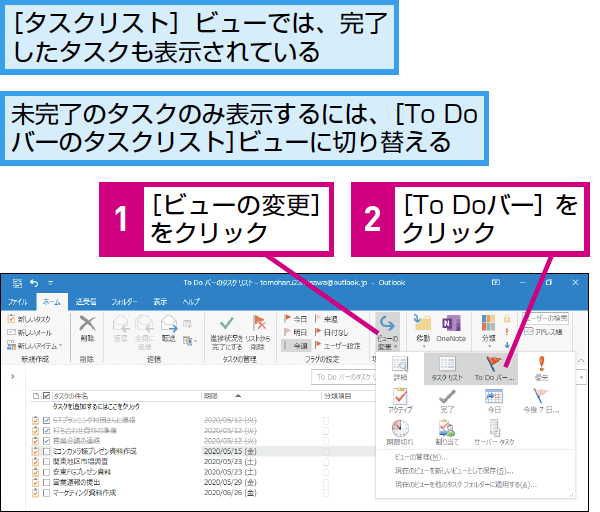The width and height of the screenshot is (600, 512).
Task: Tick the マーケティング資料作成 task checkbox
Action: [x=47, y=493]
